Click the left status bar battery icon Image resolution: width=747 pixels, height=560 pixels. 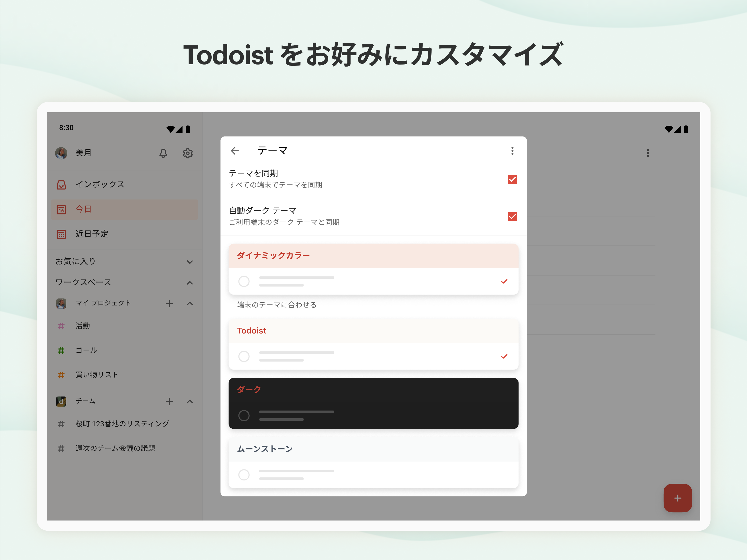click(188, 129)
